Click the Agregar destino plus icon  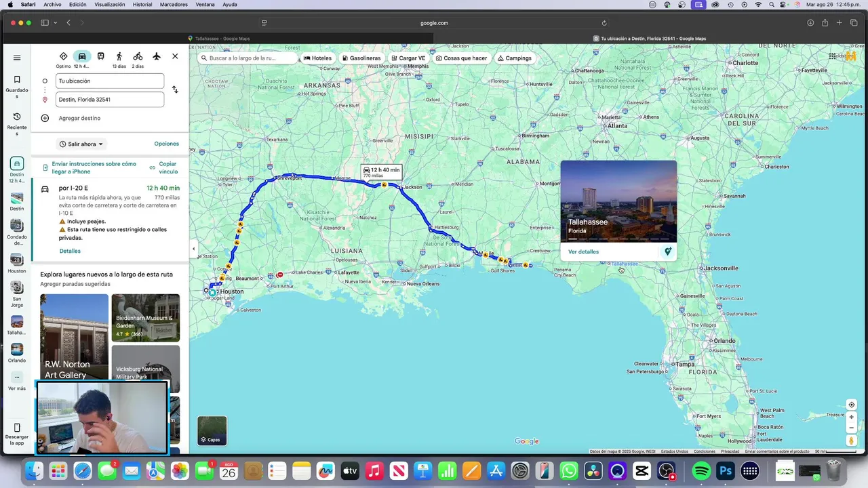(45, 118)
